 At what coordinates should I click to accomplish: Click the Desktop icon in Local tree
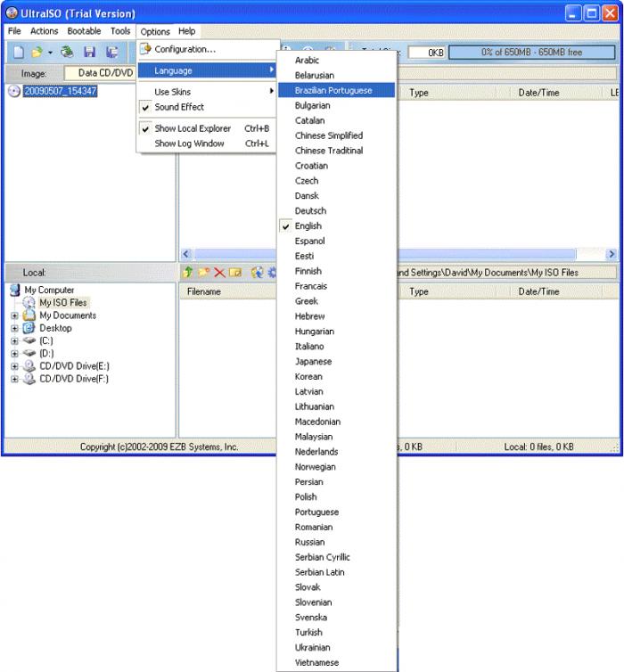[29, 328]
